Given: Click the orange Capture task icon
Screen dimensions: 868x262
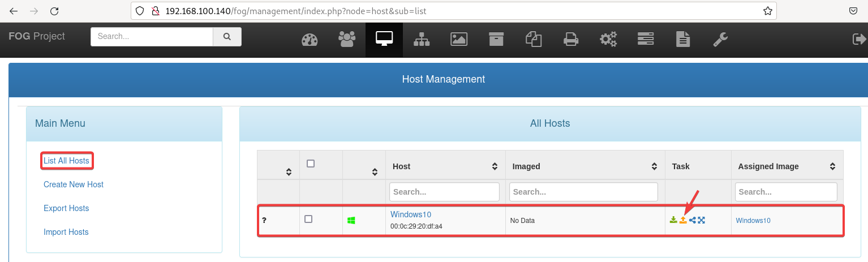Looking at the screenshot, I should coord(683,220).
